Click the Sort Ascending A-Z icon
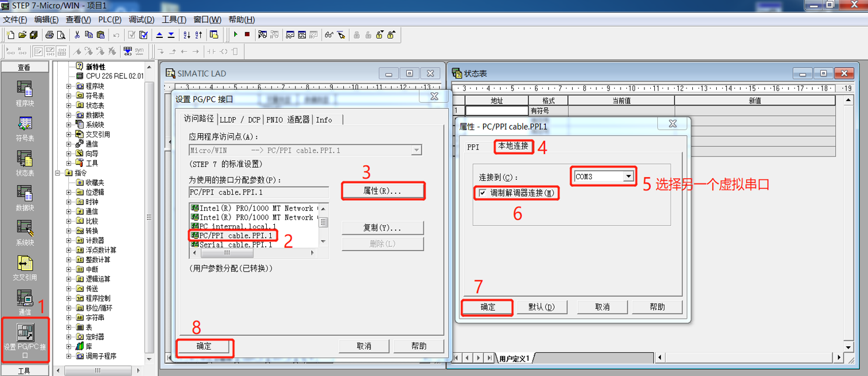The width and height of the screenshot is (868, 376). tap(187, 35)
